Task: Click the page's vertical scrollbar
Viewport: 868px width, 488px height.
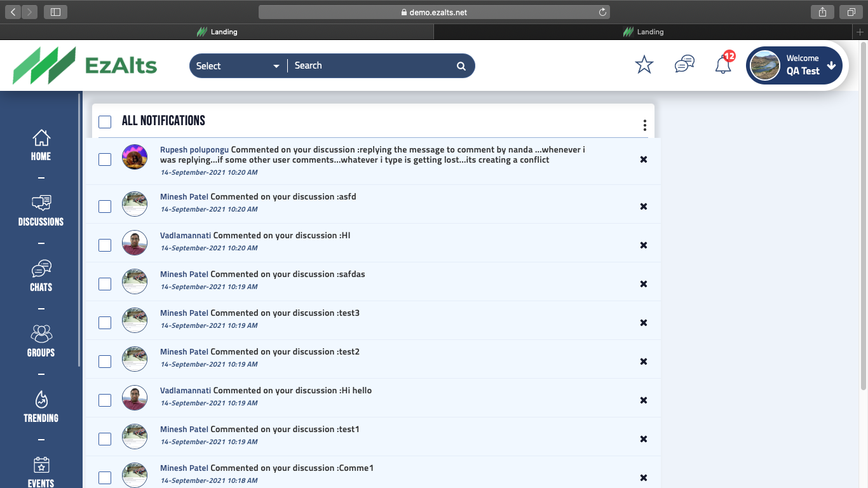Action: pos(863,216)
